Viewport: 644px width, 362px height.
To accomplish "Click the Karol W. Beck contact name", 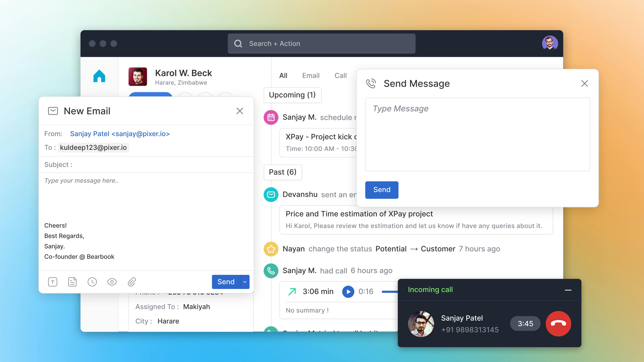I will point(183,73).
